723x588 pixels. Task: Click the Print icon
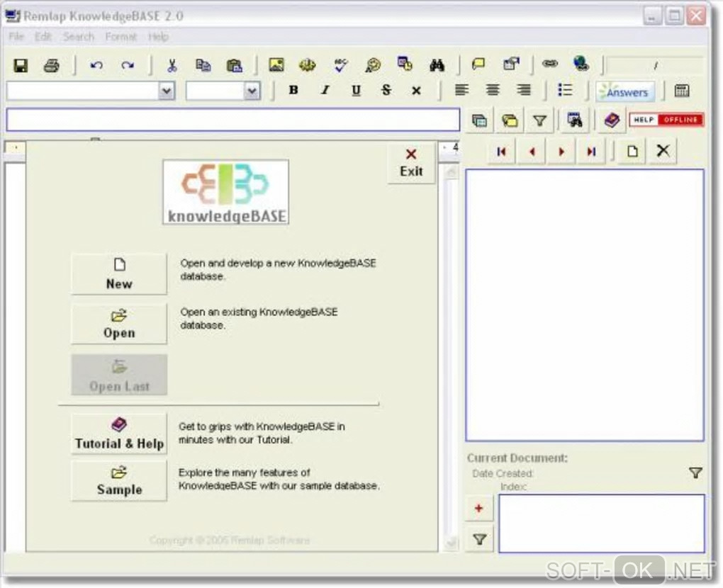(51, 65)
